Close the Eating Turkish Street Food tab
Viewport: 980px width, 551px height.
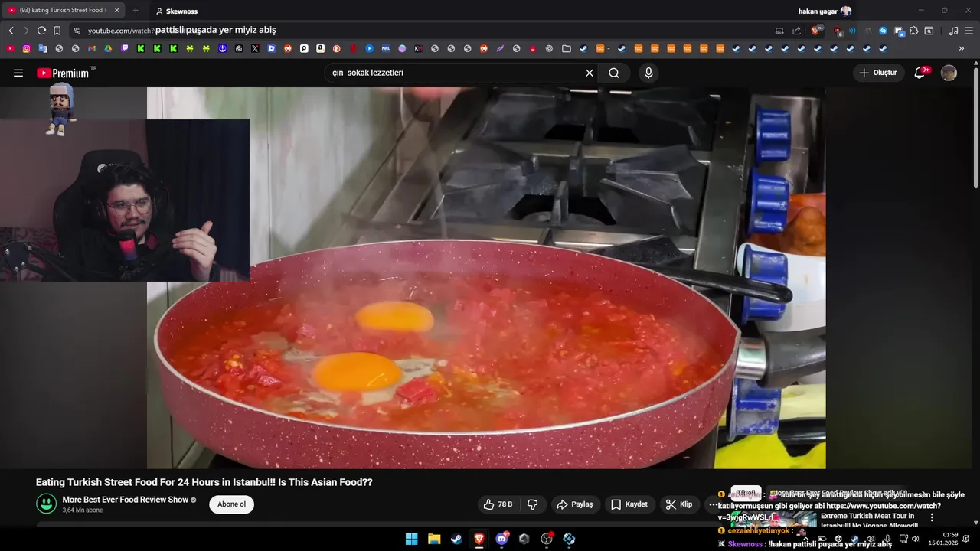[x=117, y=11]
